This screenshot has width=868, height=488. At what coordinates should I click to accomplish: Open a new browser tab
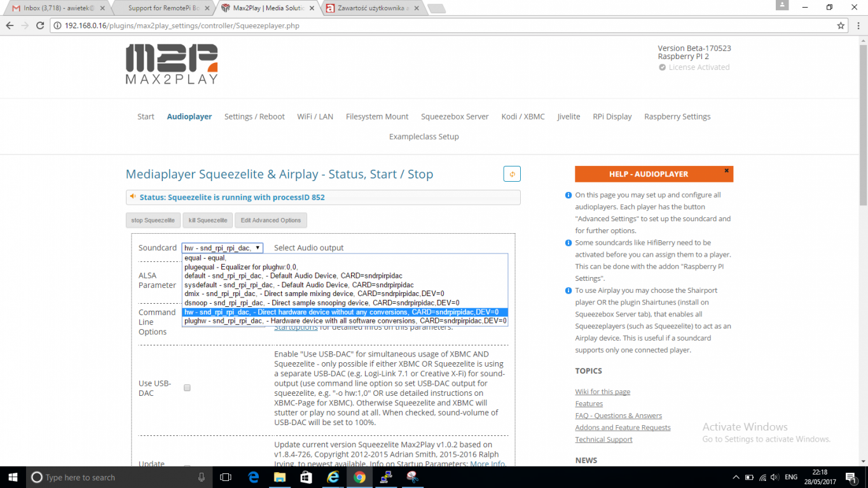(436, 8)
